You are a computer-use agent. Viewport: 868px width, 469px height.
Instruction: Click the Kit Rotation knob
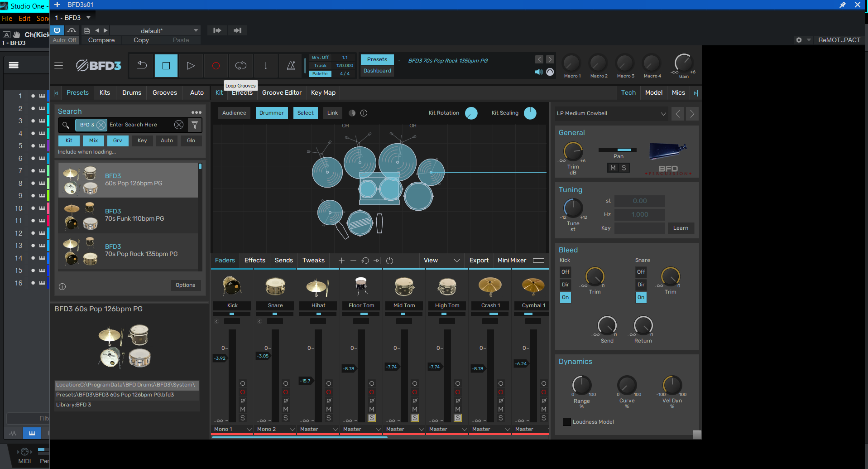tap(471, 113)
